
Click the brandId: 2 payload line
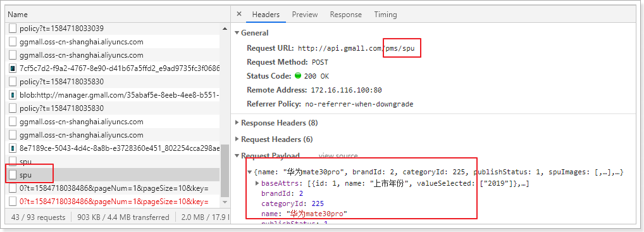[282, 193]
